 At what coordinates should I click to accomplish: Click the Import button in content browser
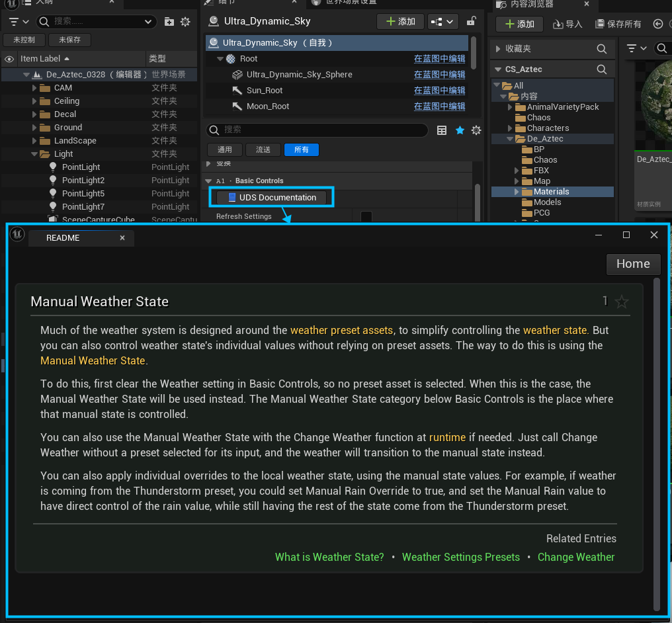click(567, 24)
